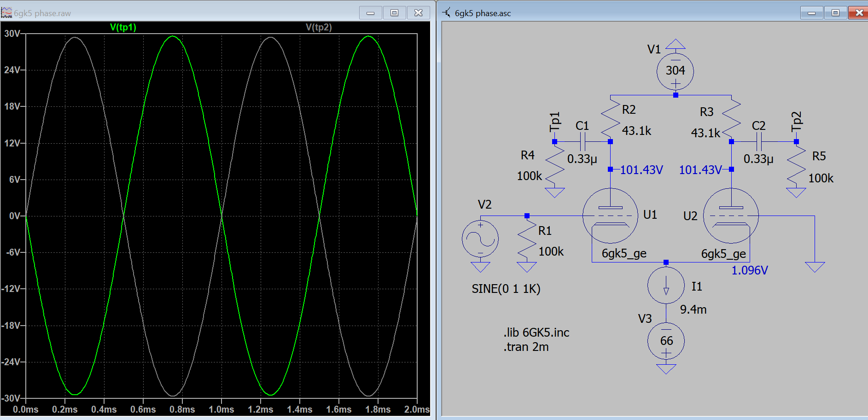Click C1's 0.33µ value
This screenshot has width=868, height=420.
(582, 159)
